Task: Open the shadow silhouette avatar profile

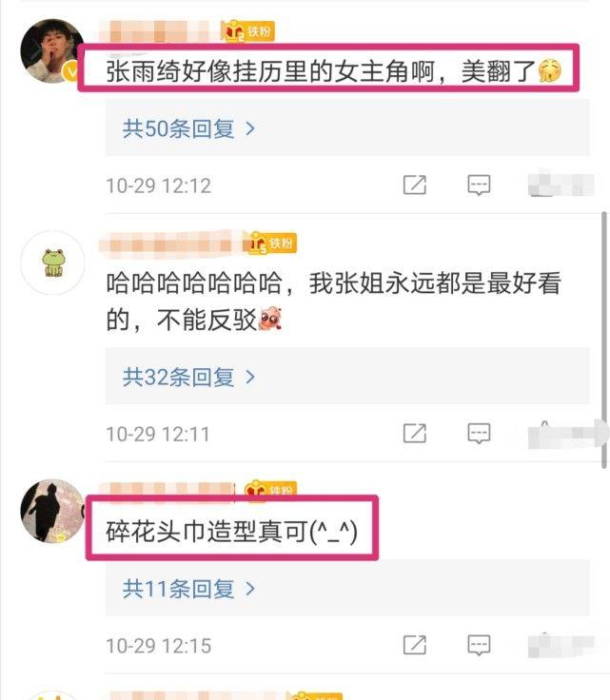Action: click(52, 511)
